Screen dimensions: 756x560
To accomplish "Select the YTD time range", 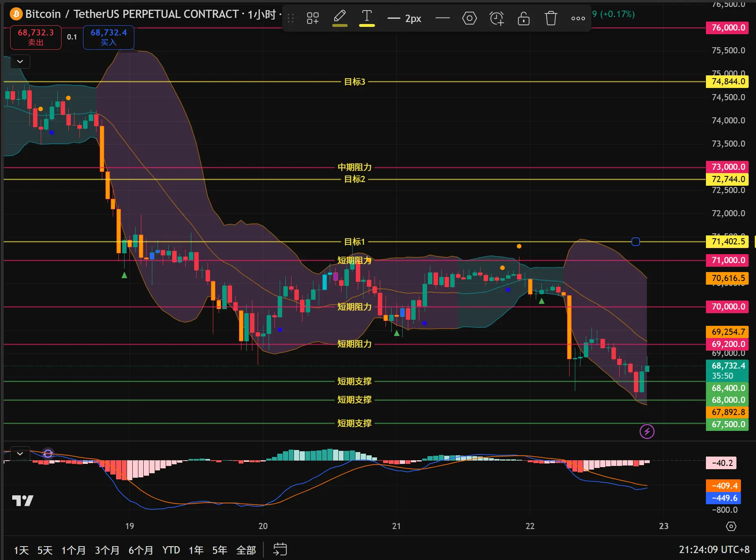I will click(171, 550).
